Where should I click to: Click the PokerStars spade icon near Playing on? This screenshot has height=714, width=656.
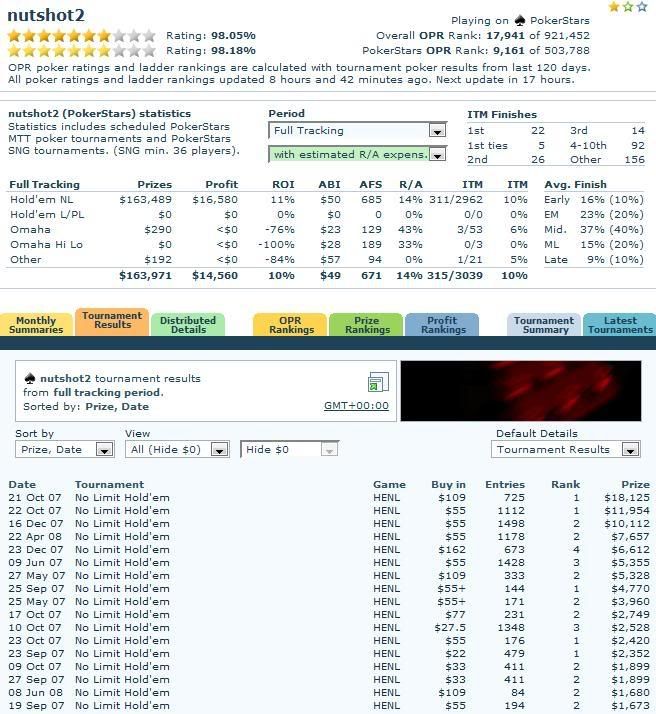[519, 20]
